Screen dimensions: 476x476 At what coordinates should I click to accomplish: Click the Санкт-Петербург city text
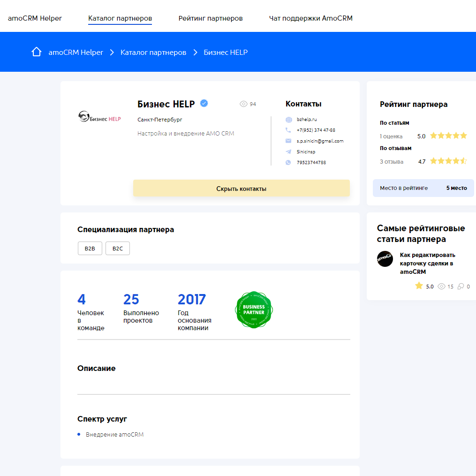[159, 120]
